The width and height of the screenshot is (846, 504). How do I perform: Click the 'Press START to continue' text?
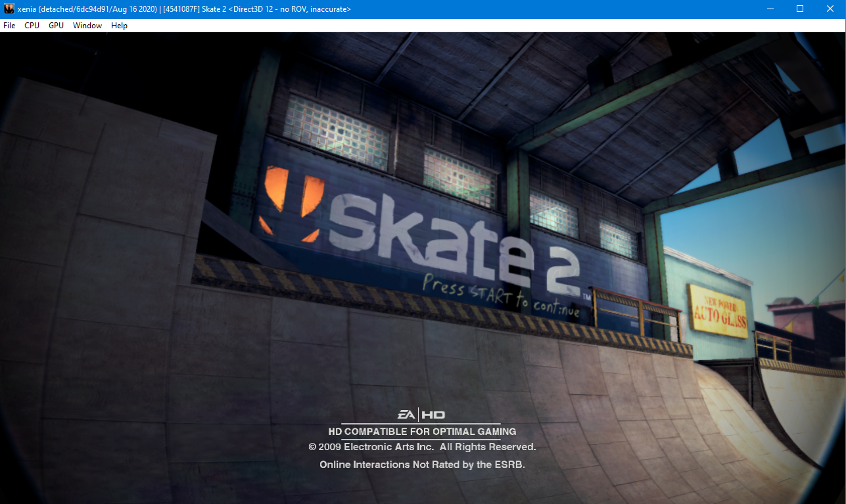(502, 296)
